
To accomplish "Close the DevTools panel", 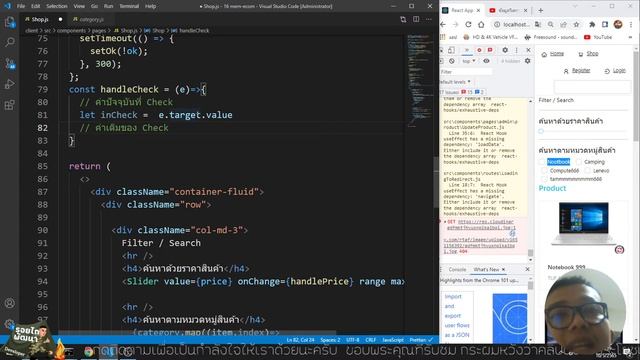I will pos(529,50).
